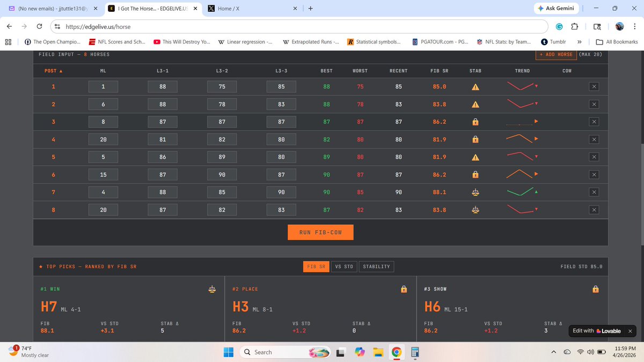The height and width of the screenshot is (362, 644).
Task: Toggle the VS STD ranking view
Action: coord(343,266)
